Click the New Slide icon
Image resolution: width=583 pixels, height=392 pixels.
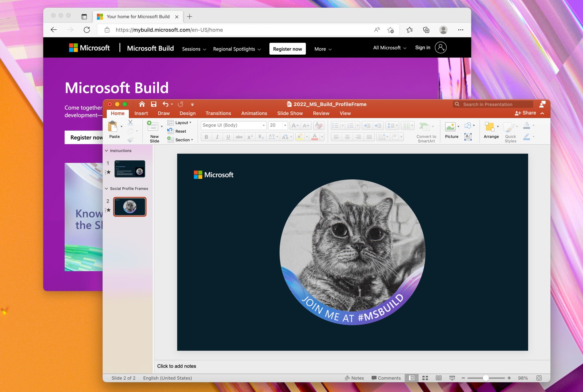[x=153, y=126]
